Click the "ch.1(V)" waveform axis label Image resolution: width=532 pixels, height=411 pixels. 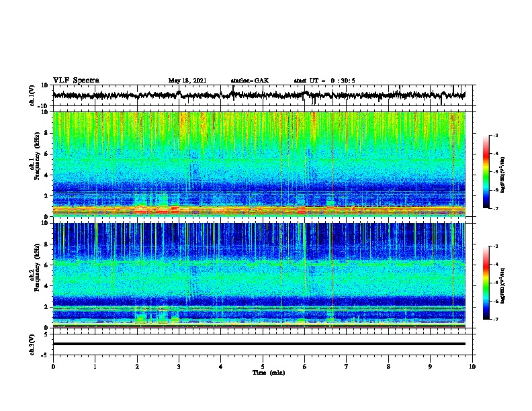tap(32, 95)
